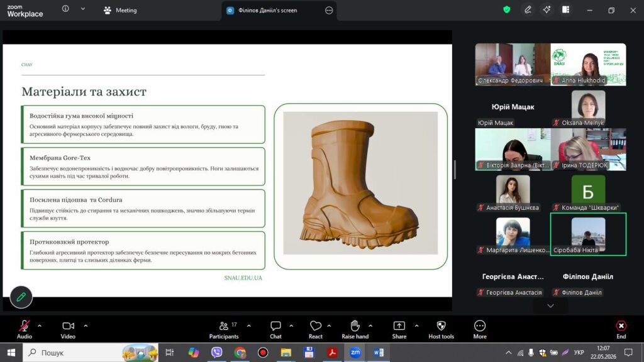This screenshot has height=362, width=644.
Task: Open the Adobe Acrobat taskbar icon
Action: coord(332,352)
